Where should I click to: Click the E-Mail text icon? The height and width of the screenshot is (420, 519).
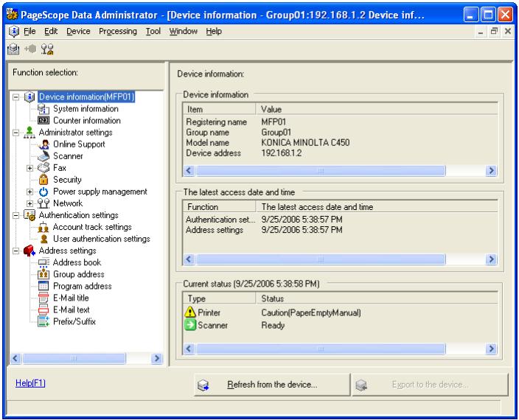pyautogui.click(x=43, y=310)
